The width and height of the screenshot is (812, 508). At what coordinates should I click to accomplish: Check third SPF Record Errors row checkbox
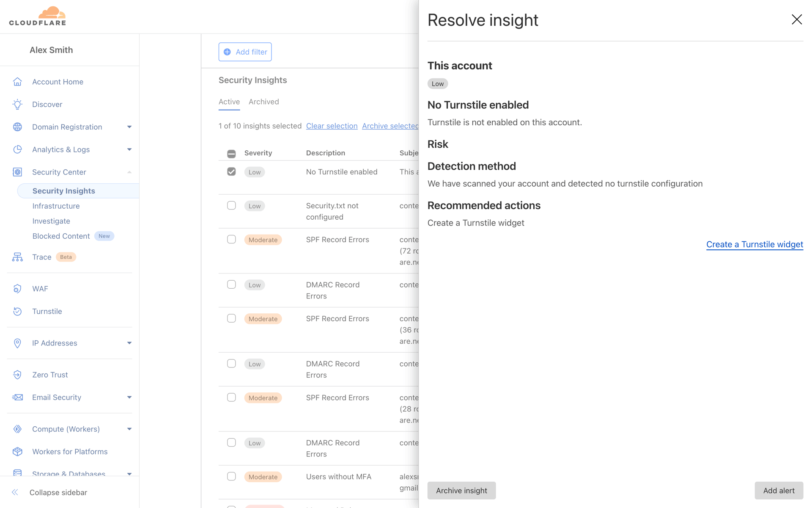231,398
